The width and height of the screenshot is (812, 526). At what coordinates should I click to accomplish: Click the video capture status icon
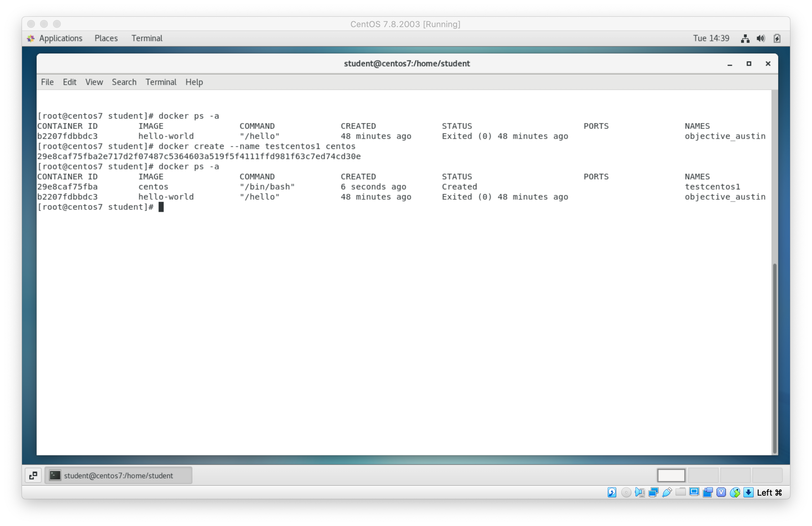point(708,492)
